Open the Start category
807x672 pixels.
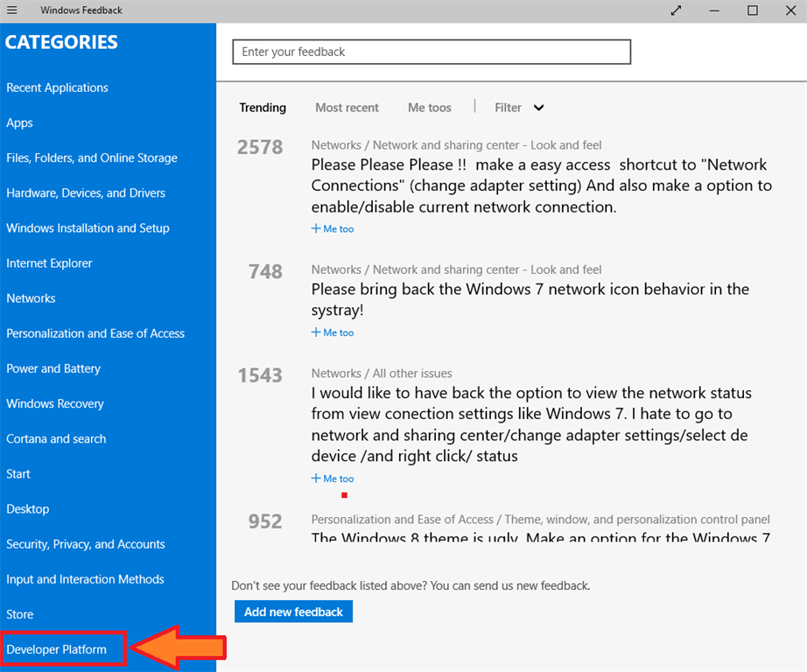(x=18, y=474)
